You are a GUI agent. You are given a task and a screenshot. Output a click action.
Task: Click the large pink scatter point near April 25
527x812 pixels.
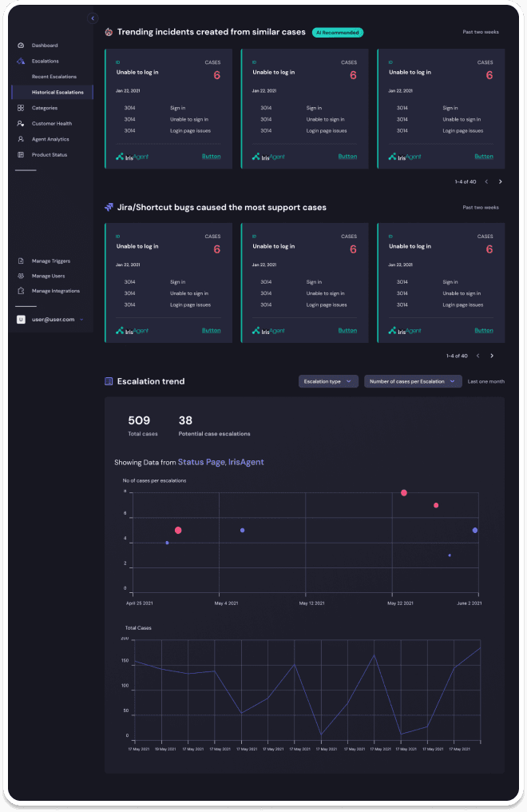coord(178,531)
